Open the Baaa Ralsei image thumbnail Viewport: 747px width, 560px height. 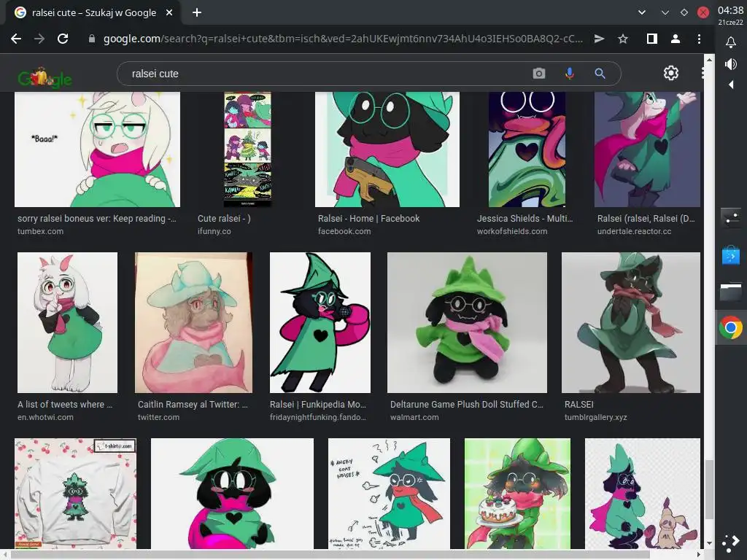tap(97, 149)
